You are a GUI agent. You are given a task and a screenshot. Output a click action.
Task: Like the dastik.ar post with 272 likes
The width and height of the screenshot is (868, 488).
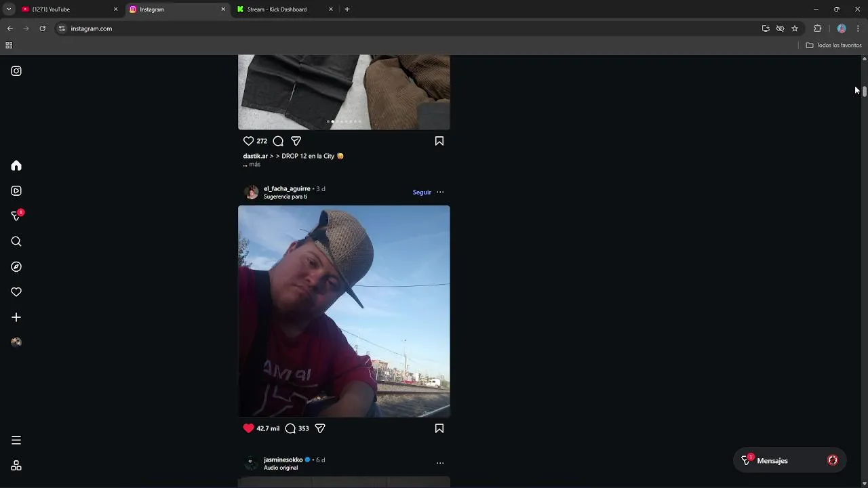[x=248, y=141]
